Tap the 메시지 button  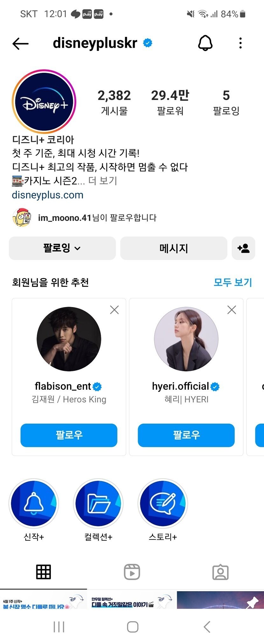point(174,248)
